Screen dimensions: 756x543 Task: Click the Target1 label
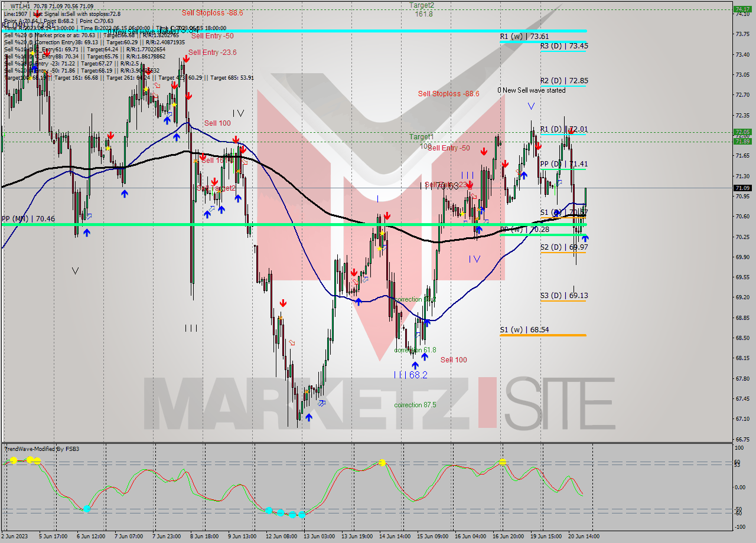pos(422,137)
